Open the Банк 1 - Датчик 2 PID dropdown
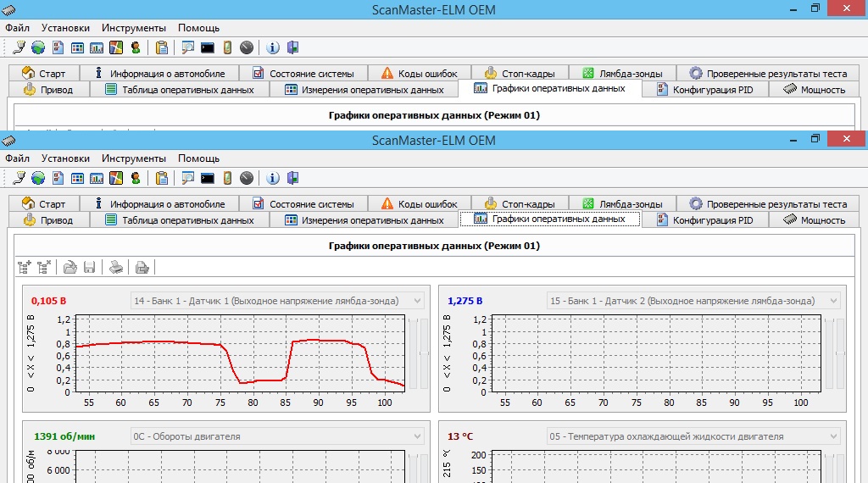The width and height of the screenshot is (868, 483). tap(832, 301)
